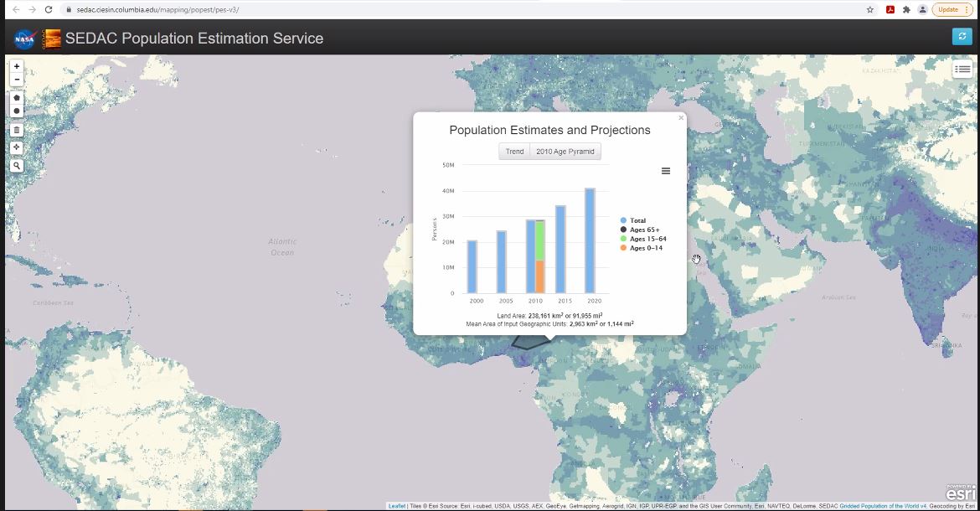
Task: Switch to the 2010 Age Pyramid view
Action: click(x=565, y=152)
